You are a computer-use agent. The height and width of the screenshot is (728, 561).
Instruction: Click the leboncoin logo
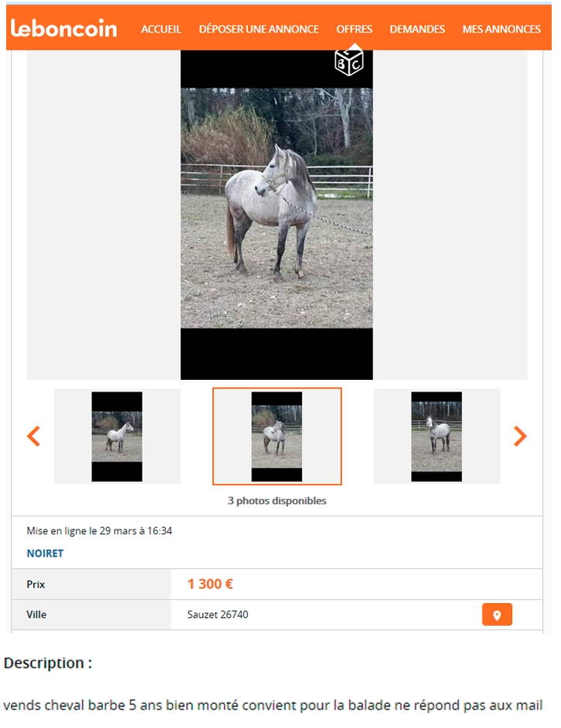[64, 29]
